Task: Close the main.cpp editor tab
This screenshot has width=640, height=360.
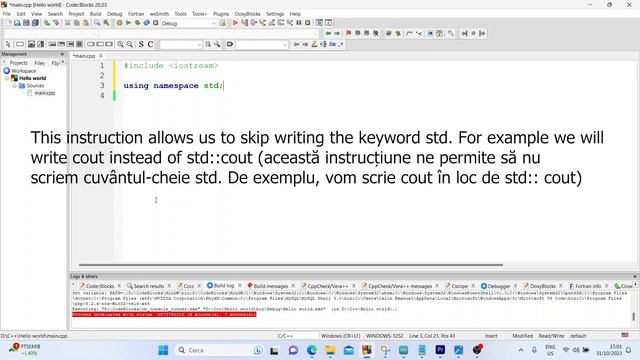Action: coord(100,56)
